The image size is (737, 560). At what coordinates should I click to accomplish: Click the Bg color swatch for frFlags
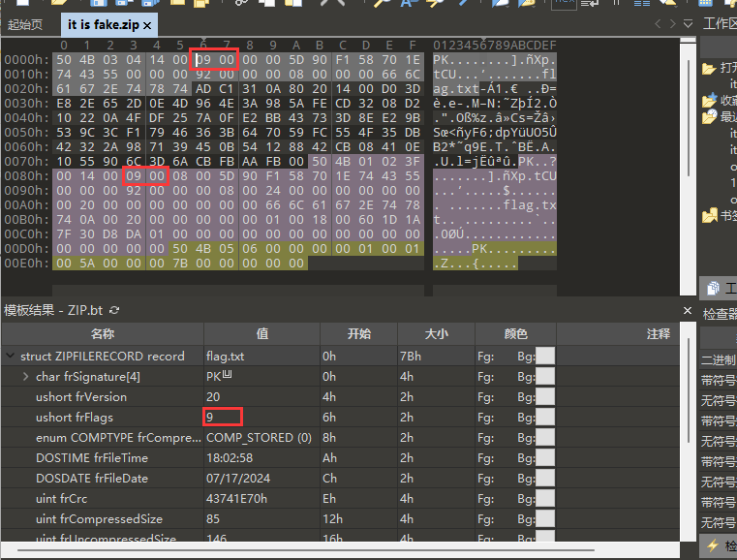[545, 417]
